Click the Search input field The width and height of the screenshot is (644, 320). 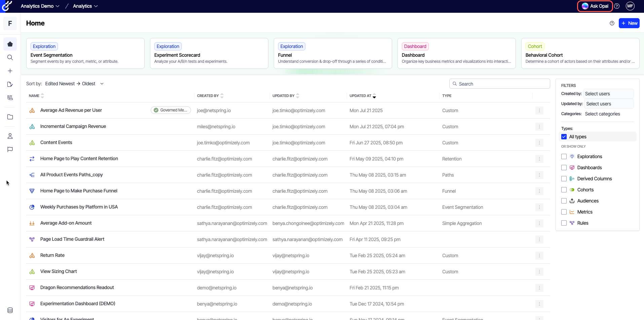pos(499,84)
